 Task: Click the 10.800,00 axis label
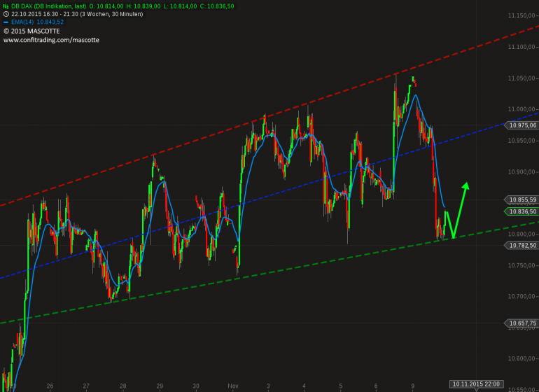click(521, 234)
